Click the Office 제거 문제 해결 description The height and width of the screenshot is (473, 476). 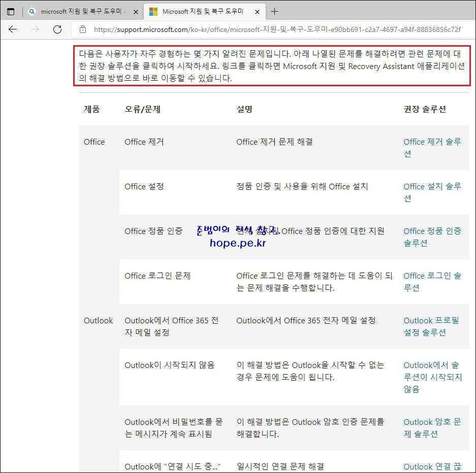tap(274, 142)
